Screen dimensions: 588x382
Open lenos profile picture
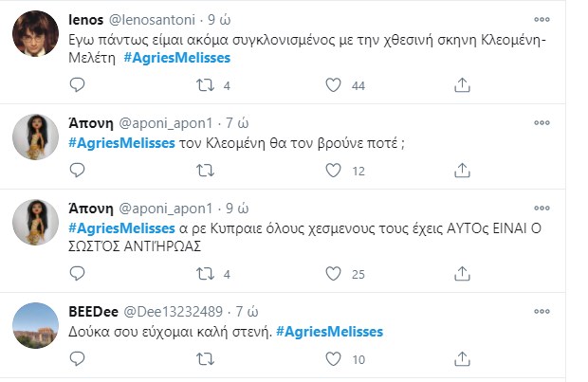pyautogui.click(x=36, y=39)
